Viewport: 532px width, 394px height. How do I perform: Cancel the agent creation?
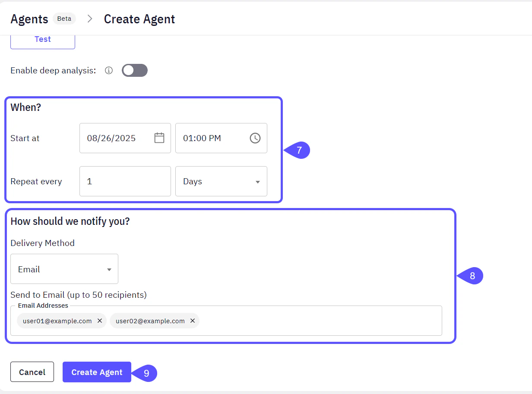(x=32, y=372)
